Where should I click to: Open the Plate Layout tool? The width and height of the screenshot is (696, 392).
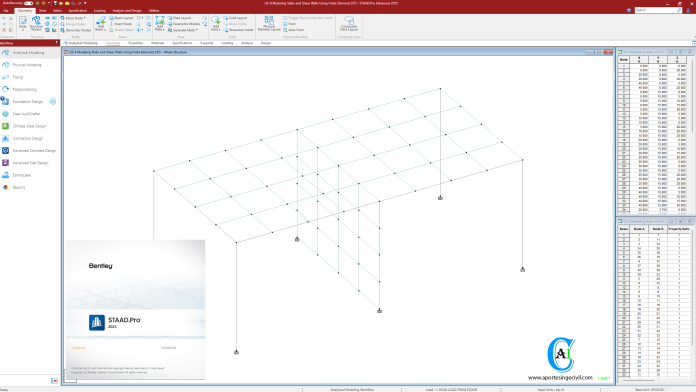click(x=179, y=18)
